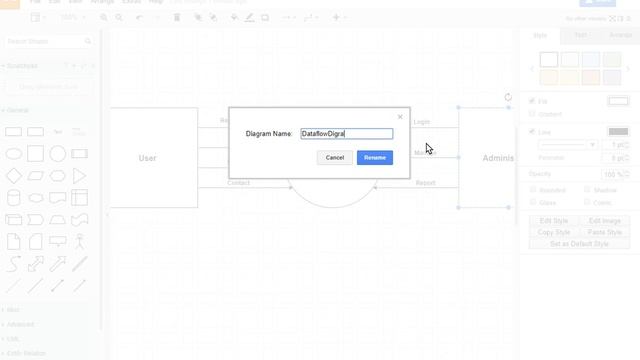This screenshot has width=640, height=360.
Task: Open the Waypoints style dropdown in toolbar
Action: tap(311, 18)
